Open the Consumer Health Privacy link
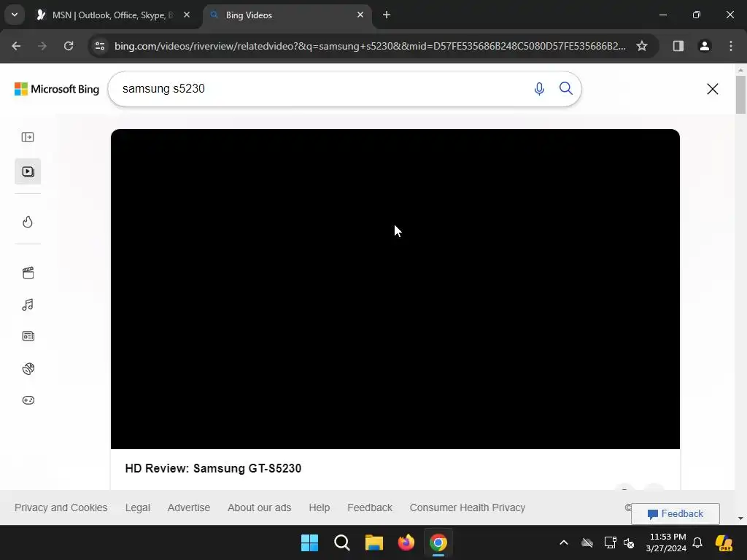The width and height of the screenshot is (747, 560). (x=468, y=507)
